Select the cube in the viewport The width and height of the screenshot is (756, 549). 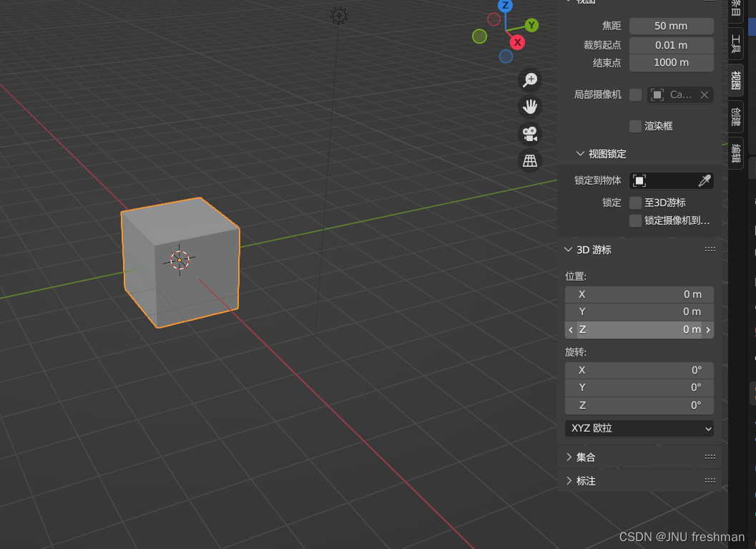(x=180, y=263)
